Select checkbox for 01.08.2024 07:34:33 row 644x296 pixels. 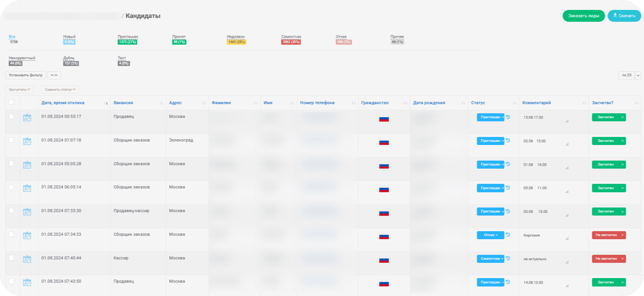[x=11, y=234]
